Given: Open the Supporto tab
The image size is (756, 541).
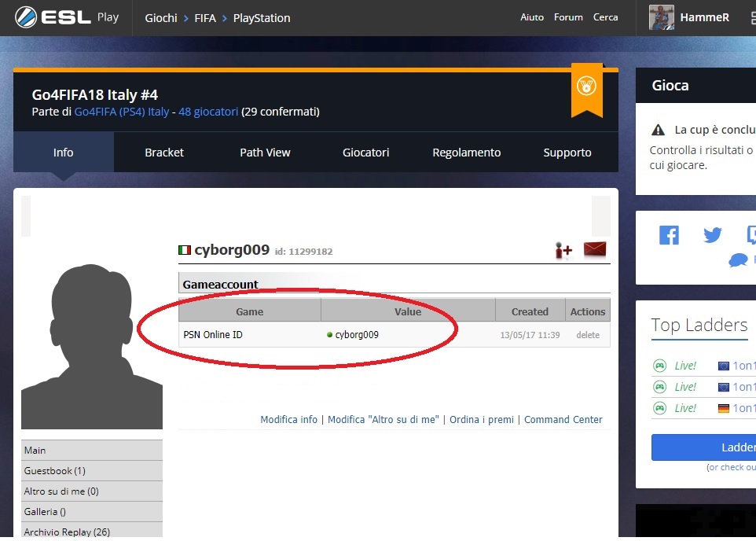Looking at the screenshot, I should 567,153.
